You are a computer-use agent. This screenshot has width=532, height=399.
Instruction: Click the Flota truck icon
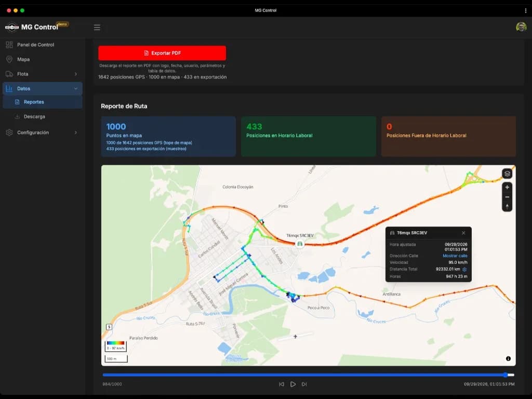[9, 74]
